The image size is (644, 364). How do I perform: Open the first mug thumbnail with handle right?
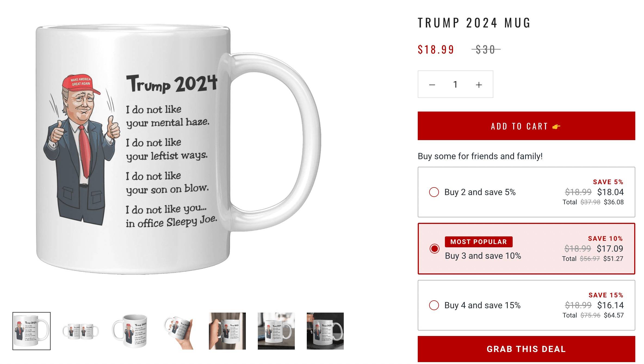point(32,331)
